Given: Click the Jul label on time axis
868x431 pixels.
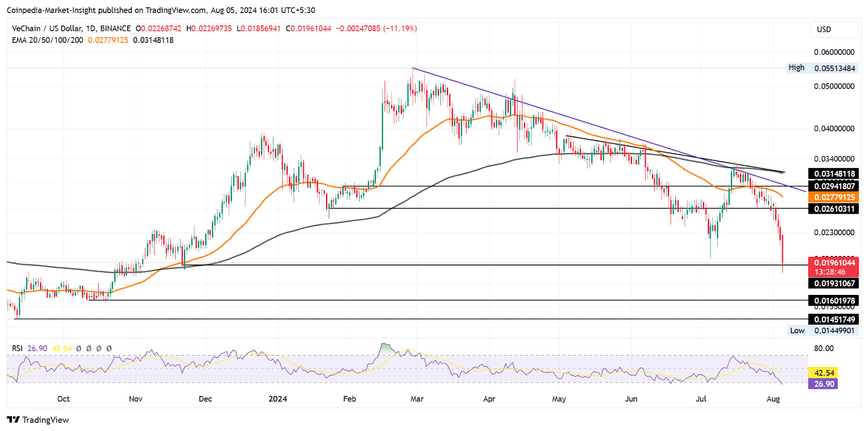Looking at the screenshot, I should pyautogui.click(x=701, y=399).
